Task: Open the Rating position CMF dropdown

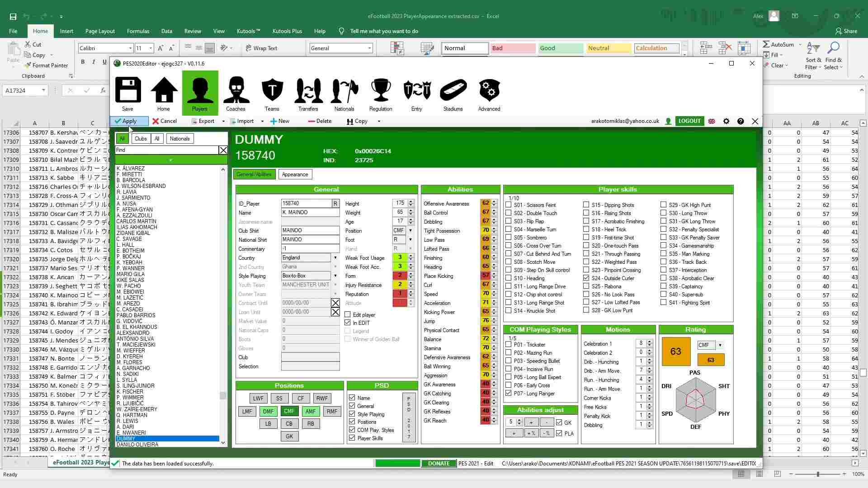Action: tap(720, 345)
